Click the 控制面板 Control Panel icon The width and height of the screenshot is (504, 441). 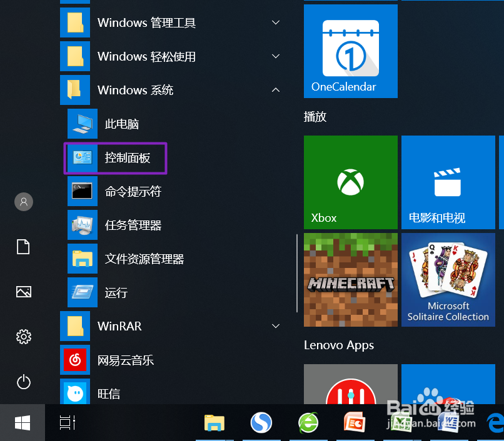(83, 157)
